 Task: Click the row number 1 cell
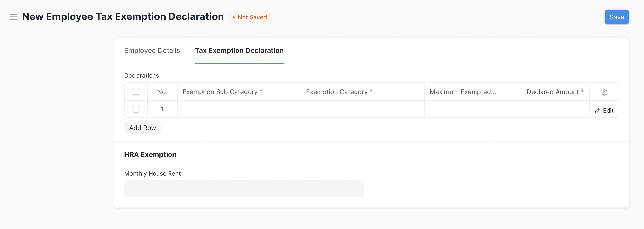162,109
